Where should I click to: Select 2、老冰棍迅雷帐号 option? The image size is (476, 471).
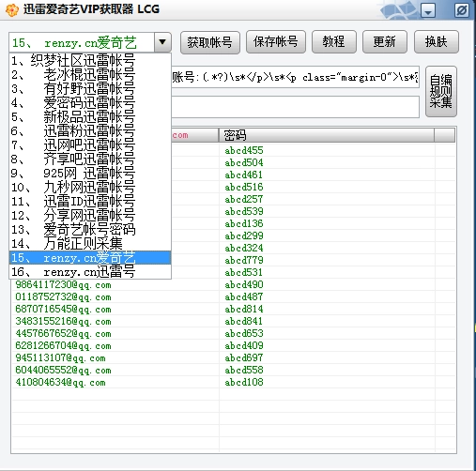pyautogui.click(x=90, y=74)
